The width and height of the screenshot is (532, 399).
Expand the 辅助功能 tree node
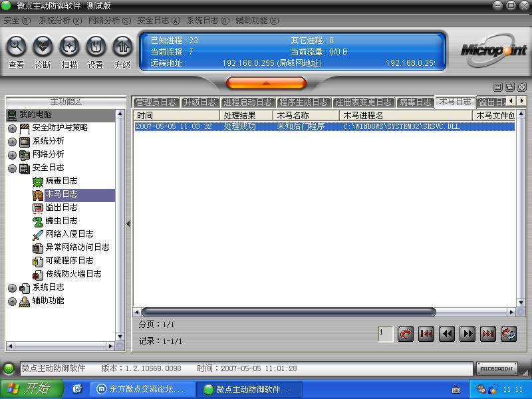(12, 301)
